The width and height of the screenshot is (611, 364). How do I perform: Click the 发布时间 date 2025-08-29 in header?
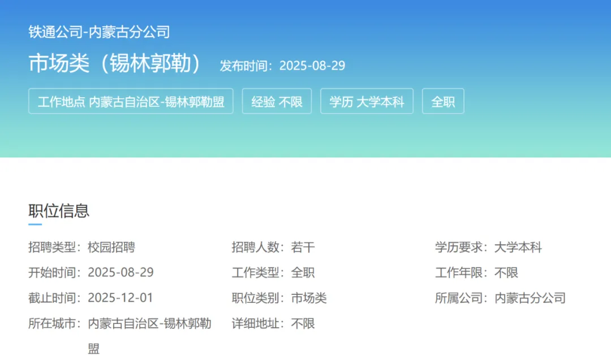[x=312, y=66]
